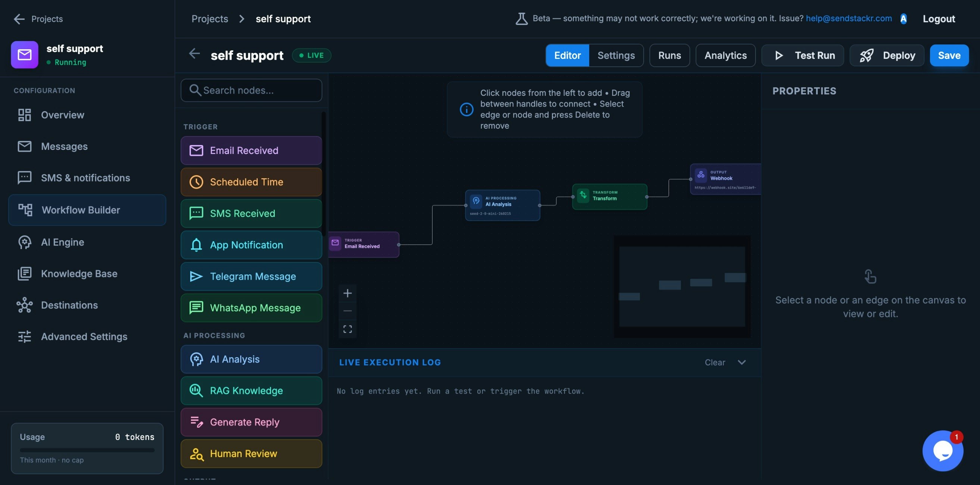
Task: Click the App Notification trigger
Action: (251, 245)
